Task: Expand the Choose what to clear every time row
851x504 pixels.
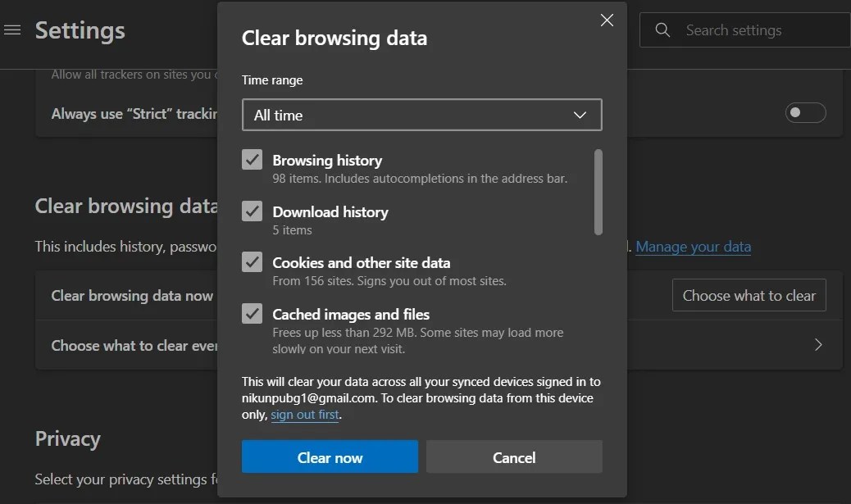Action: 817,345
